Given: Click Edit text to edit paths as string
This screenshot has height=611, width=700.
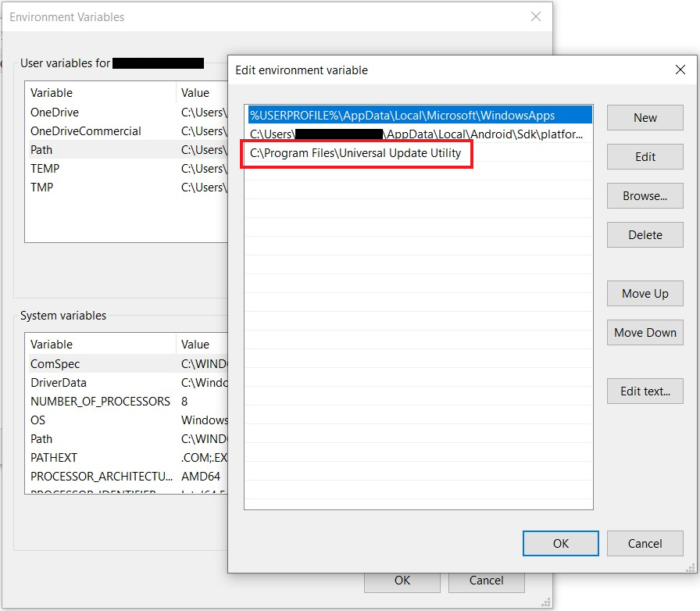Looking at the screenshot, I should pos(645,391).
